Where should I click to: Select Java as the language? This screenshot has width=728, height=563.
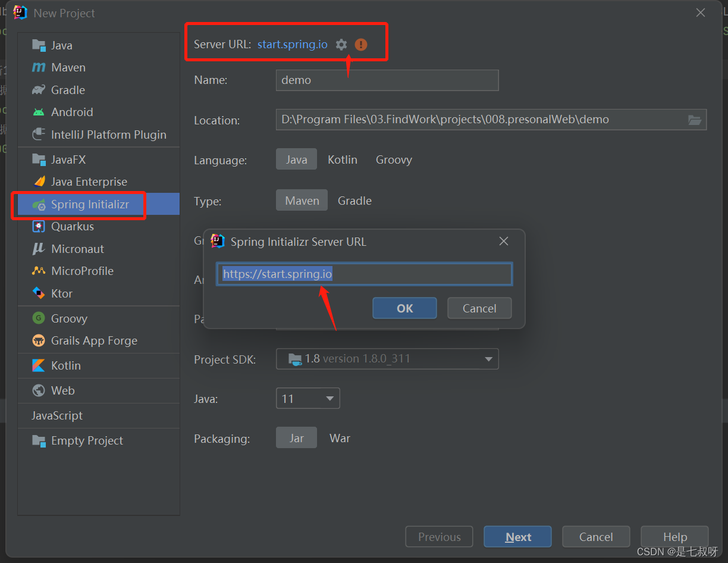point(296,159)
